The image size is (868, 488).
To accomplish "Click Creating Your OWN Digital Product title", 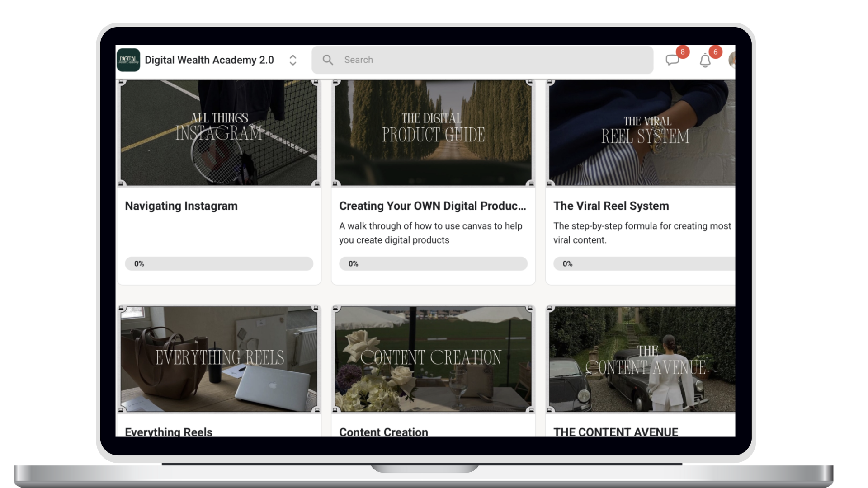I will tap(432, 206).
